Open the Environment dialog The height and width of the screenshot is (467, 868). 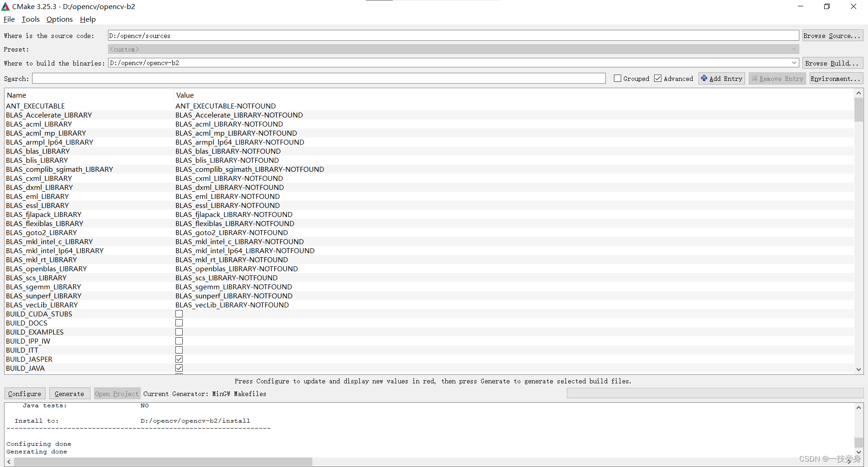(x=835, y=78)
